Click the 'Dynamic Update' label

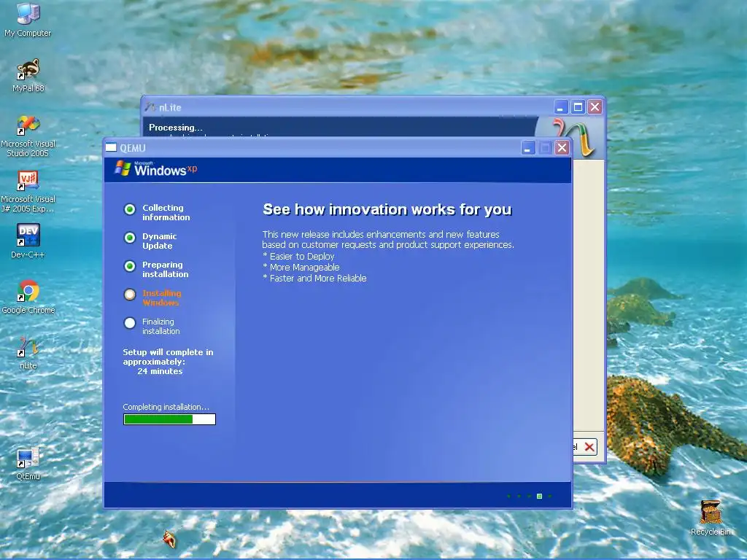click(x=160, y=241)
